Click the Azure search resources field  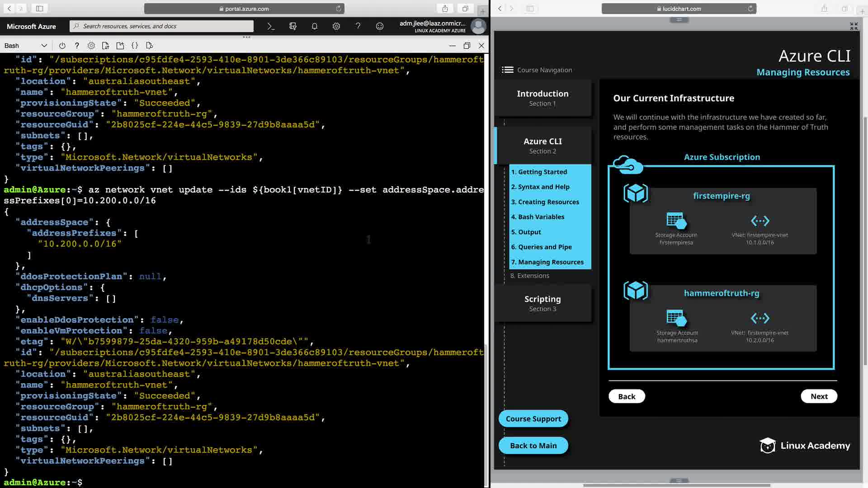[x=161, y=26]
